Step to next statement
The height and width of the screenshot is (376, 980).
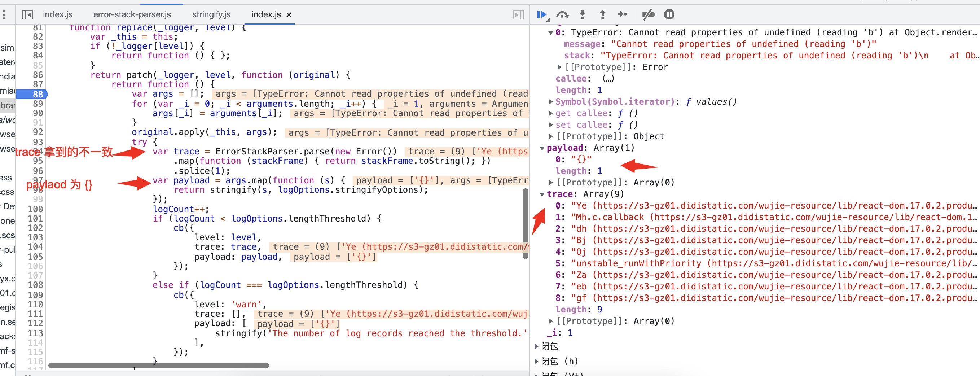pyautogui.click(x=623, y=14)
